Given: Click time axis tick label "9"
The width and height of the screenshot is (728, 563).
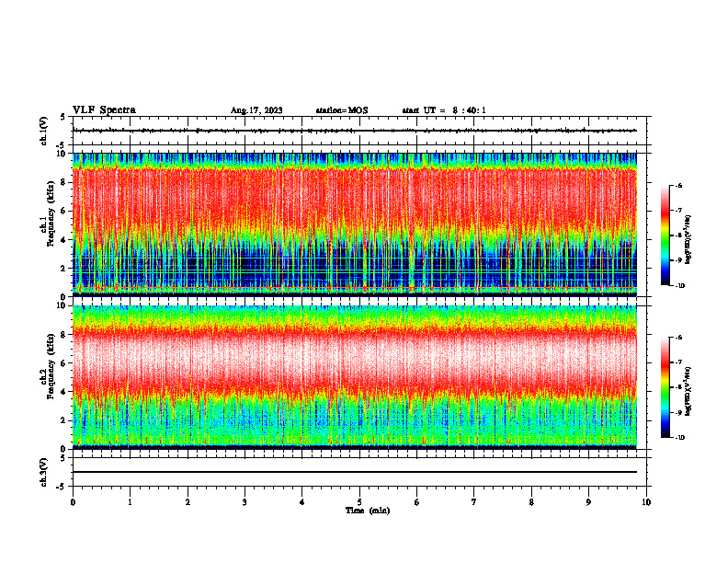Looking at the screenshot, I should coord(588,502).
